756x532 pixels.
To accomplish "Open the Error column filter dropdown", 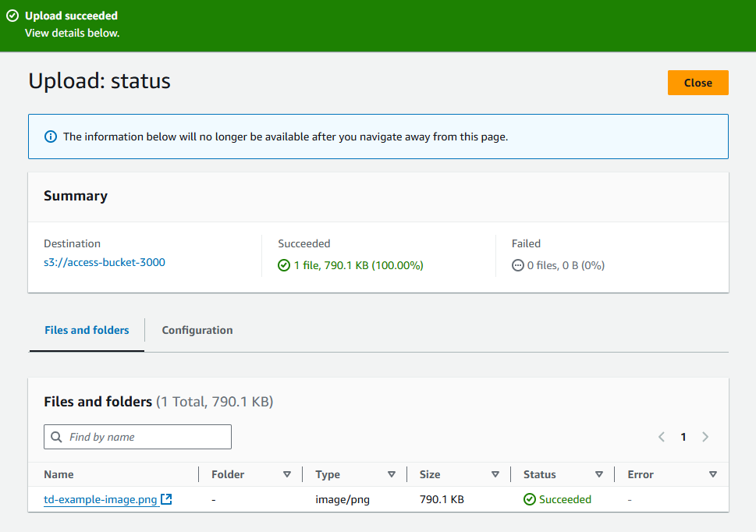I will [712, 473].
